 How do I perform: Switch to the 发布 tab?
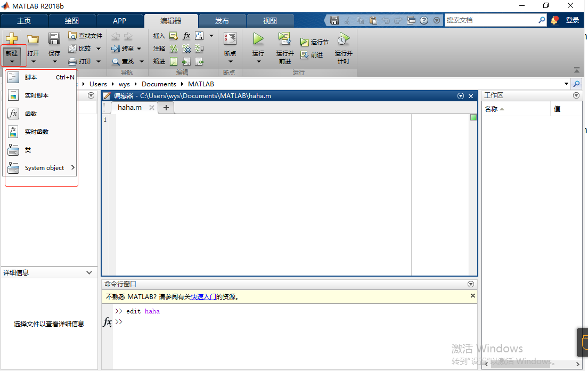coord(222,21)
